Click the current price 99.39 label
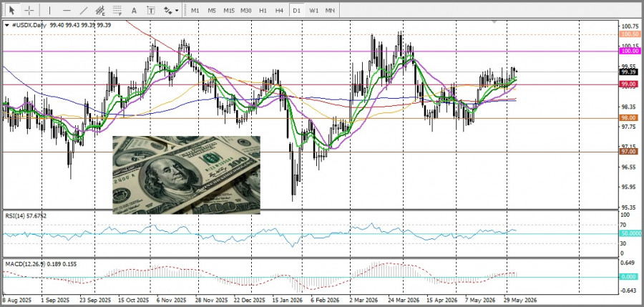Image resolution: width=644 pixels, height=307 pixels. [x=629, y=72]
